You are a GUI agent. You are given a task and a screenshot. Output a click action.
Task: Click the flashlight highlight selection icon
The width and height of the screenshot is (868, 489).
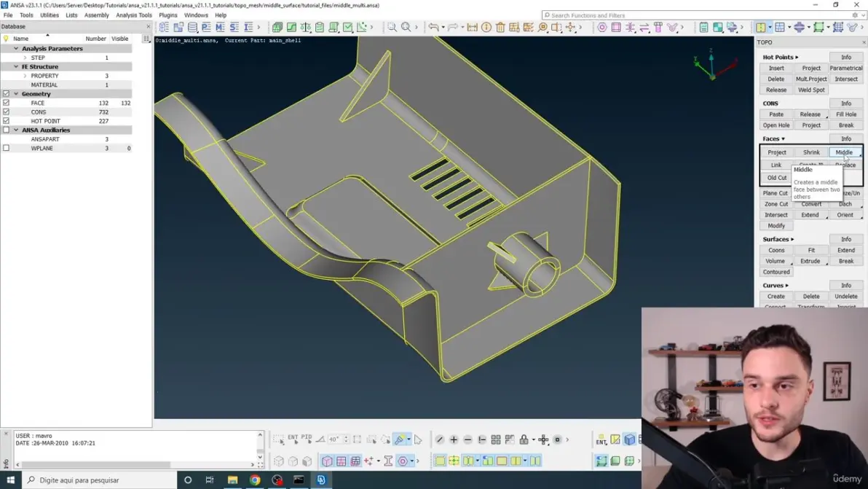pyautogui.click(x=399, y=439)
